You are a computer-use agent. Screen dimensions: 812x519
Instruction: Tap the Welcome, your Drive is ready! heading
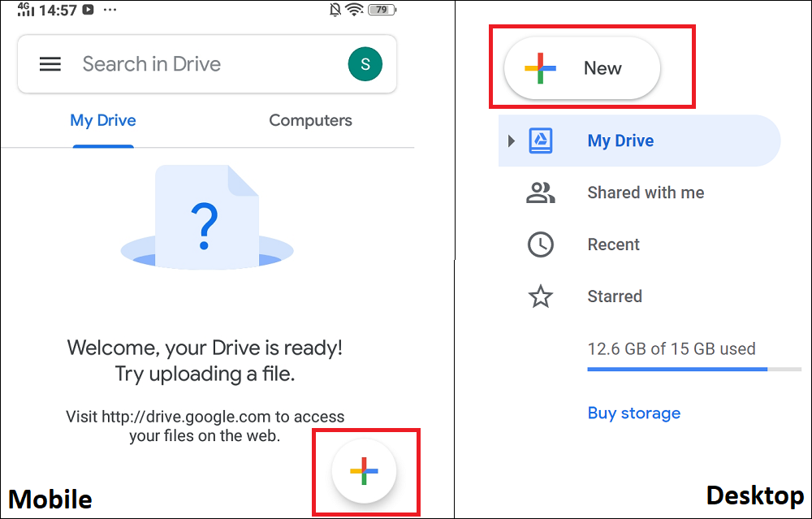[205, 348]
